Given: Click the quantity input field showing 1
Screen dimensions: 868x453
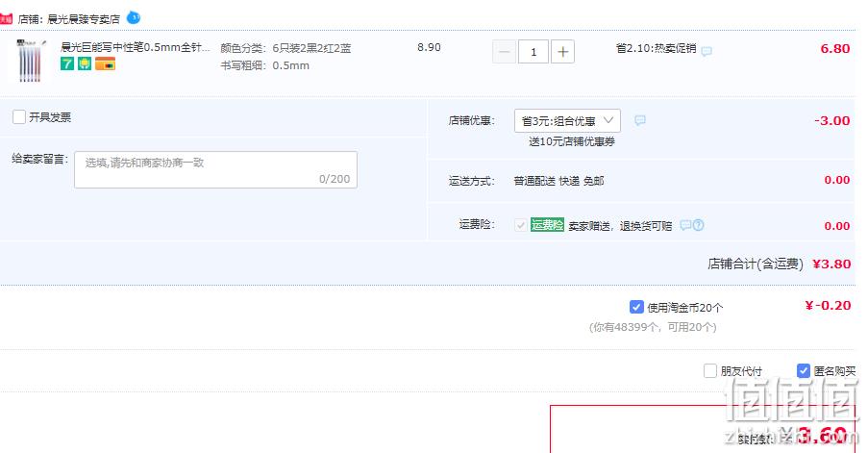Looking at the screenshot, I should click(x=533, y=52).
